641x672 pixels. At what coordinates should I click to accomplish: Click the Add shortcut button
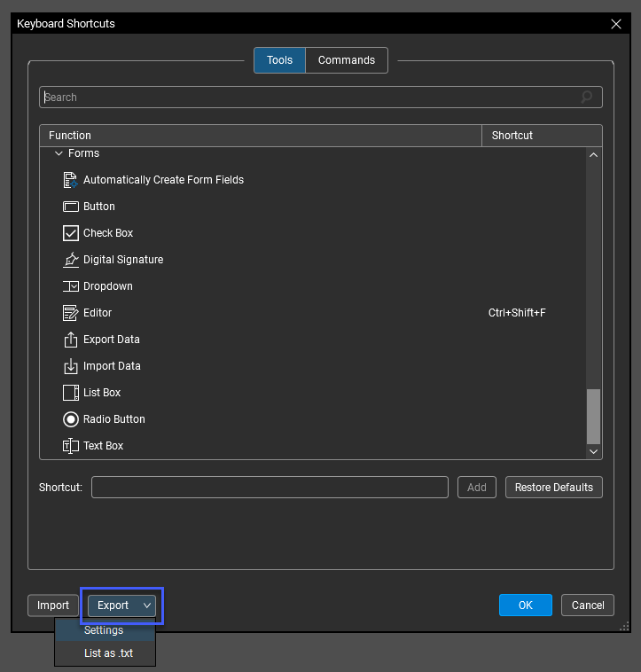click(476, 488)
